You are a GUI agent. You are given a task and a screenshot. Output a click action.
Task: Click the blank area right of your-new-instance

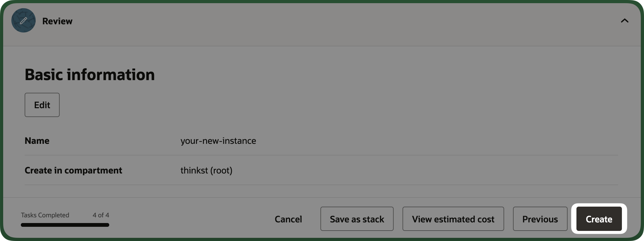click(436, 141)
